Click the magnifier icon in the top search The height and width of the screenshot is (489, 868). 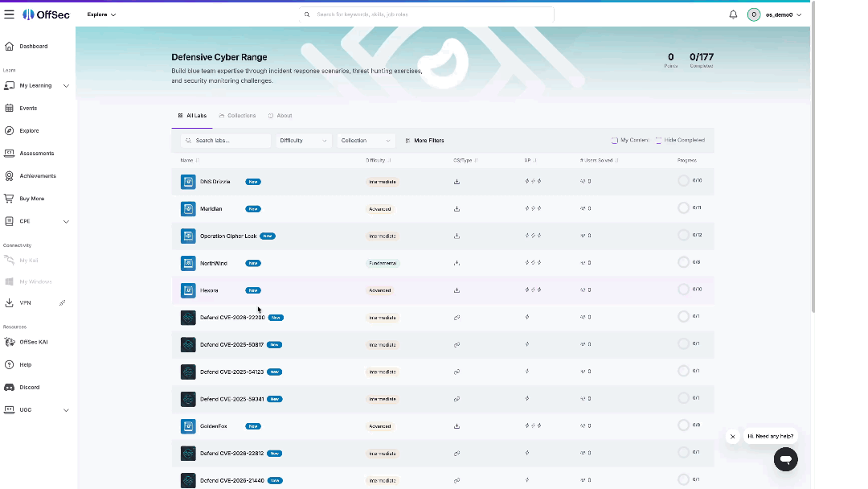point(307,14)
